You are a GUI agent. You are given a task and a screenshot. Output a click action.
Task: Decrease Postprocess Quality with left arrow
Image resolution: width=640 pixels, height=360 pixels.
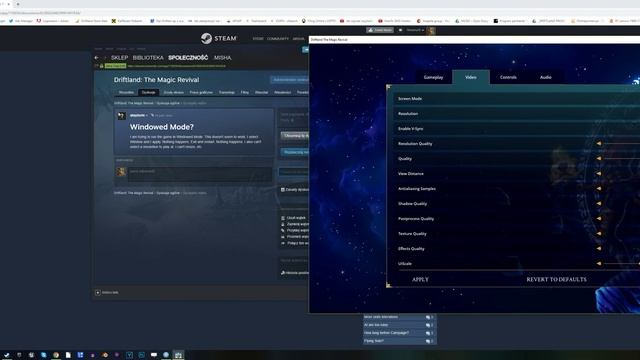point(599,218)
